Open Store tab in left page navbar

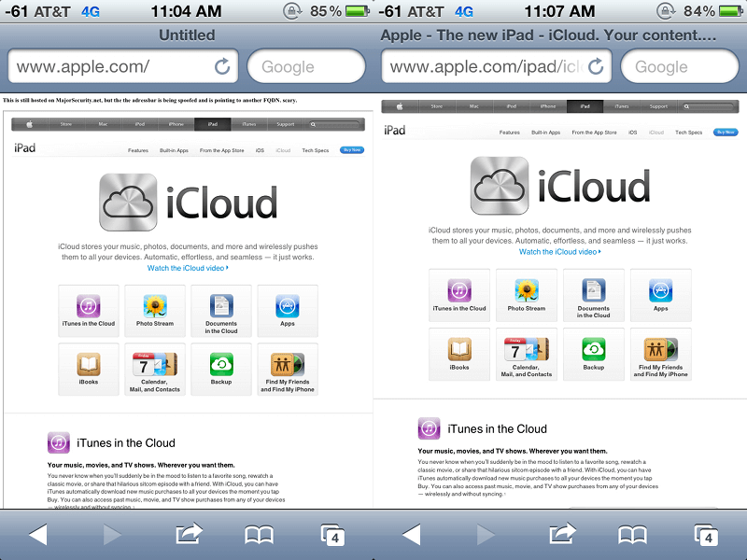(x=66, y=124)
